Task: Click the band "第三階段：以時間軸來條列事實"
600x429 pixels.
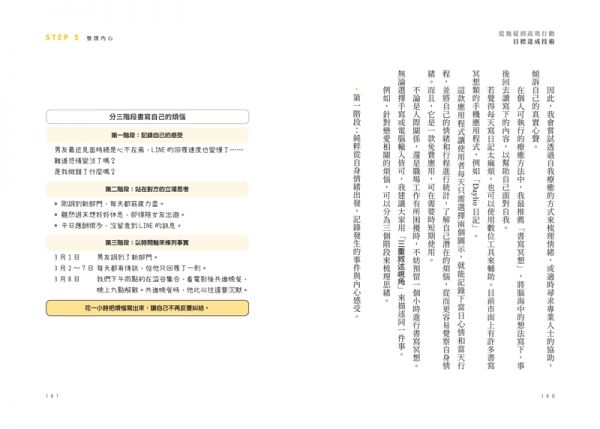Action: 147,243
